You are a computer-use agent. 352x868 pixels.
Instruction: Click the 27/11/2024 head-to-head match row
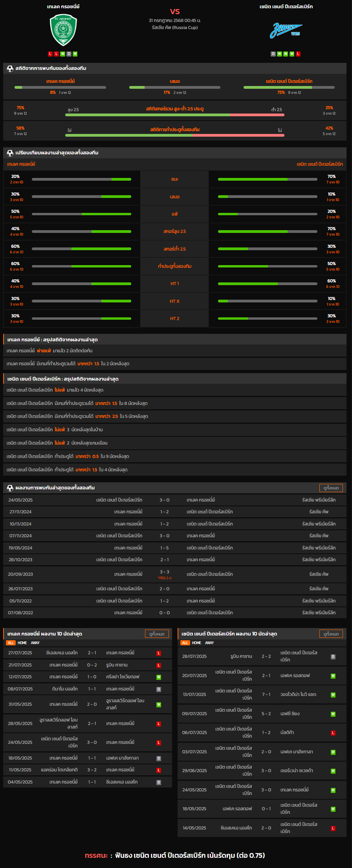[x=175, y=512]
